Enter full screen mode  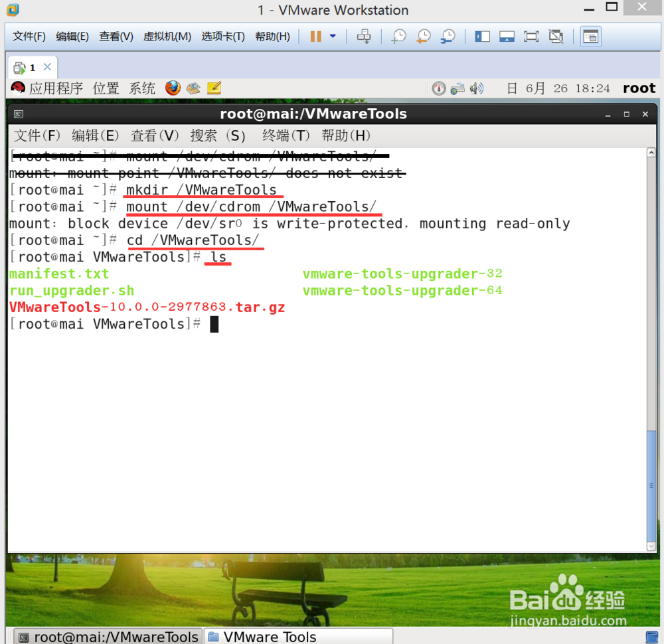531,36
